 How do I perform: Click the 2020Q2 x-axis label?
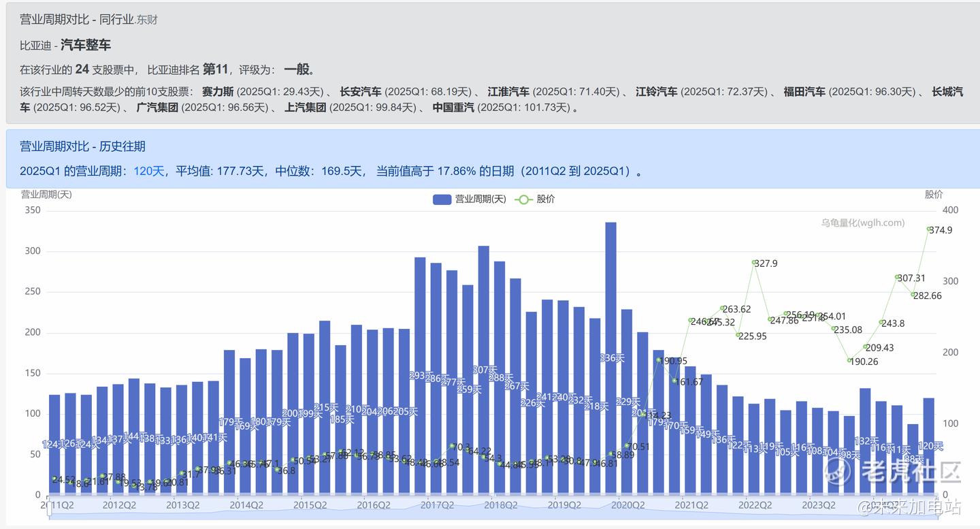tap(627, 505)
